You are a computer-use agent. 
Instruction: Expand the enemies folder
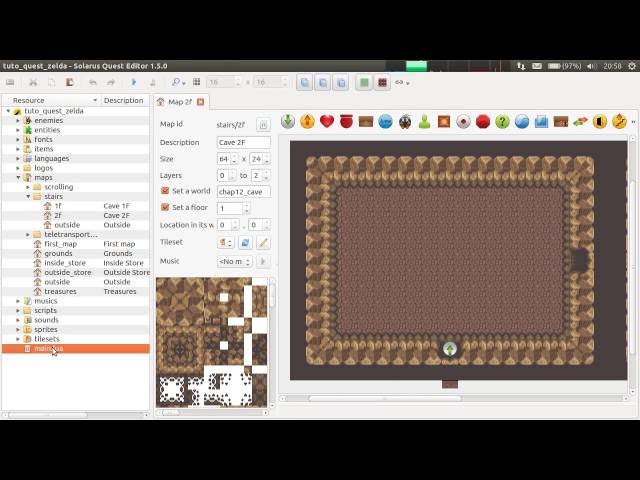pyautogui.click(x=18, y=120)
